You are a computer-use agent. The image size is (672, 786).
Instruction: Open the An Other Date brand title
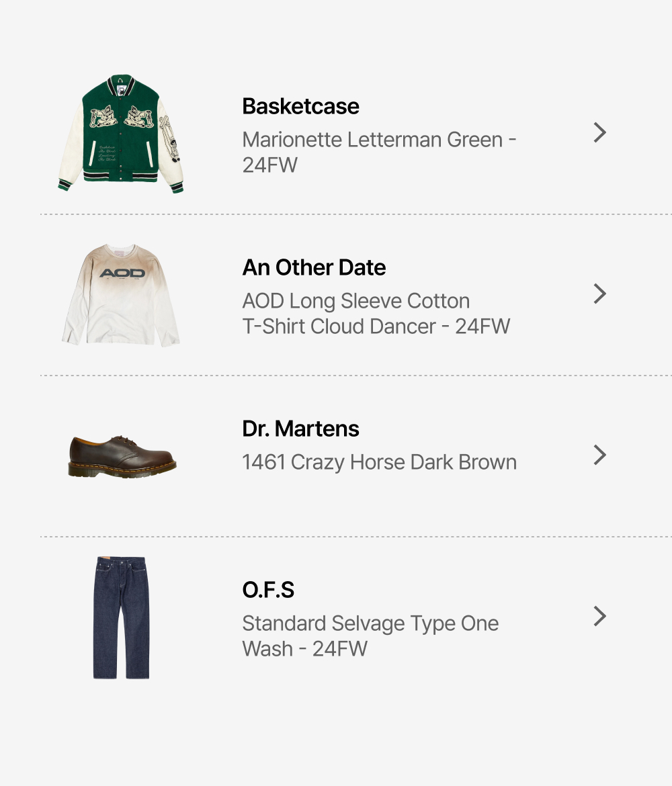[314, 267]
